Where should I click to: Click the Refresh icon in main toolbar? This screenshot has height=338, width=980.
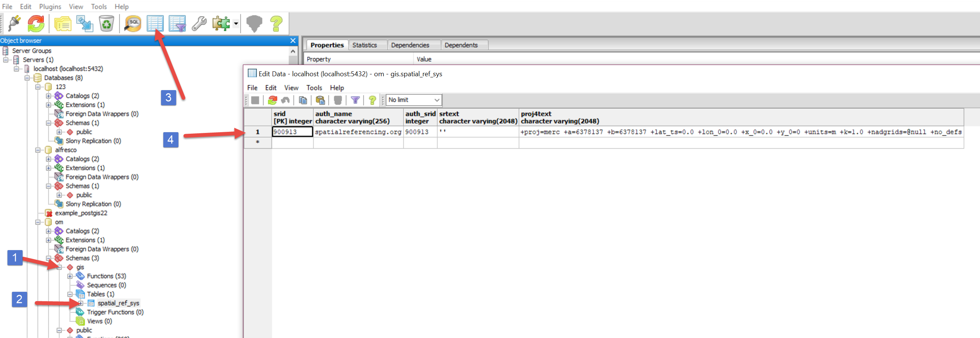36,24
